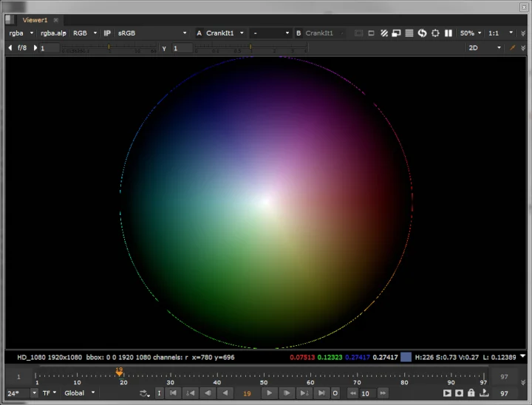Screen dimensions: 532x405
Task: Click the 24 fps input field
Action: point(18,393)
